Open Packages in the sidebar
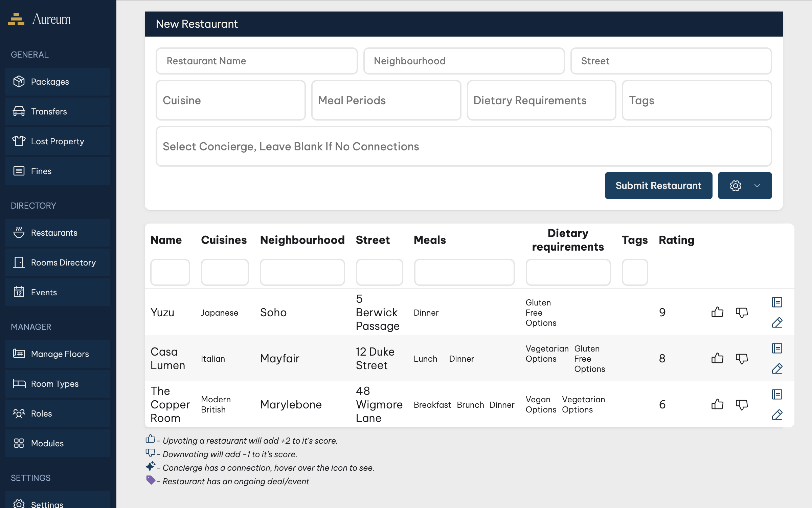Image resolution: width=812 pixels, height=508 pixels. pyautogui.click(x=58, y=82)
